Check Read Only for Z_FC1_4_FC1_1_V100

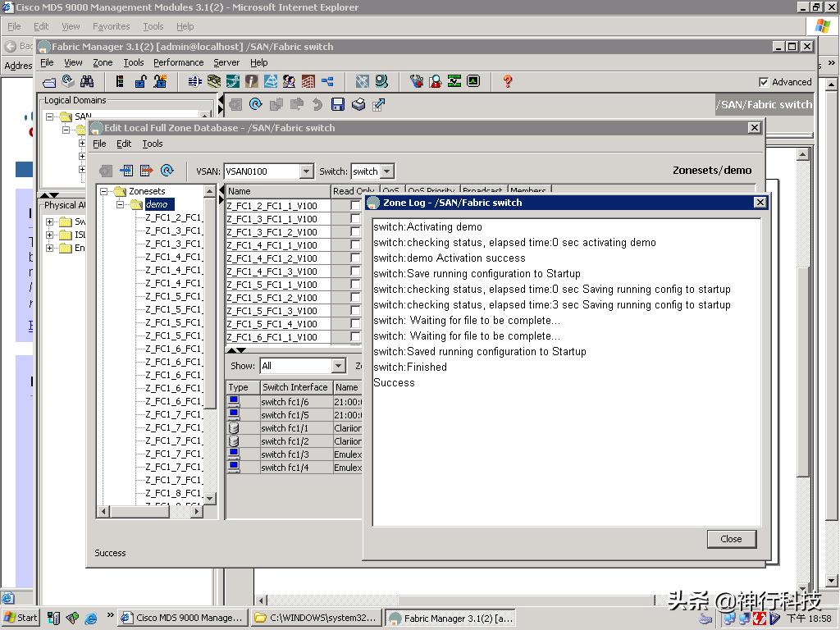[355, 245]
